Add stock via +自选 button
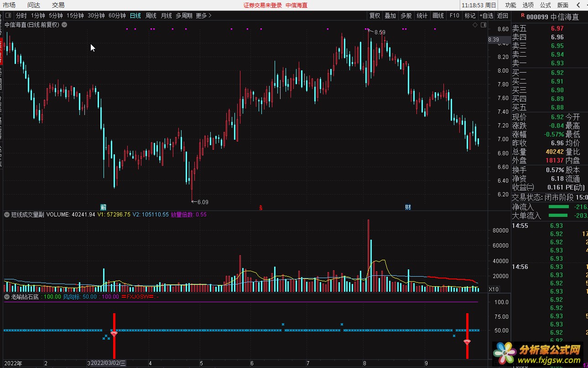The image size is (588, 368). [x=486, y=16]
